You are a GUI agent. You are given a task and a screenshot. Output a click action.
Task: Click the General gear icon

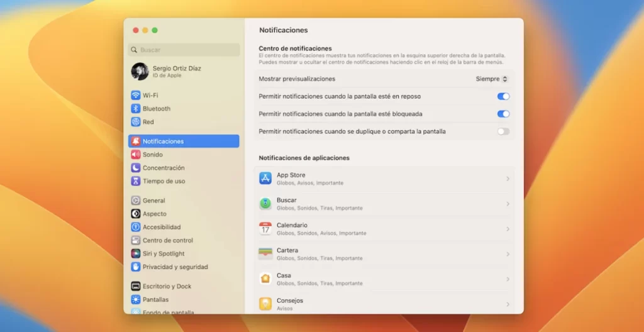136,201
